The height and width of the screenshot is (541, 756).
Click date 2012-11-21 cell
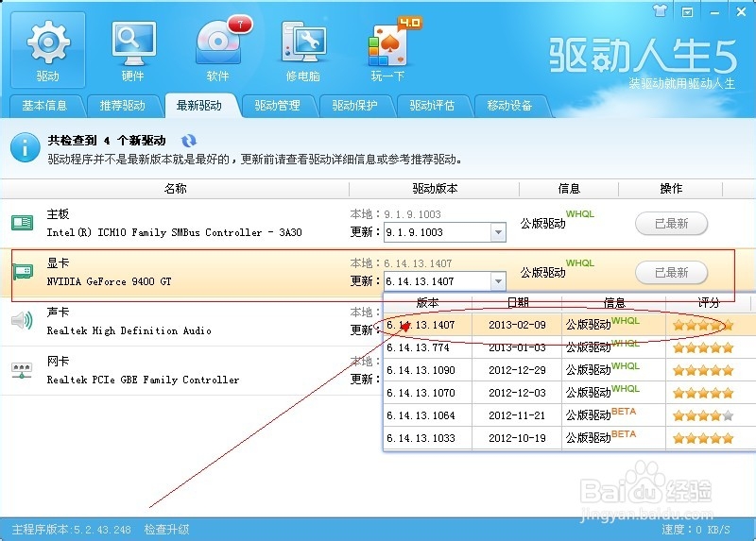[x=517, y=415]
